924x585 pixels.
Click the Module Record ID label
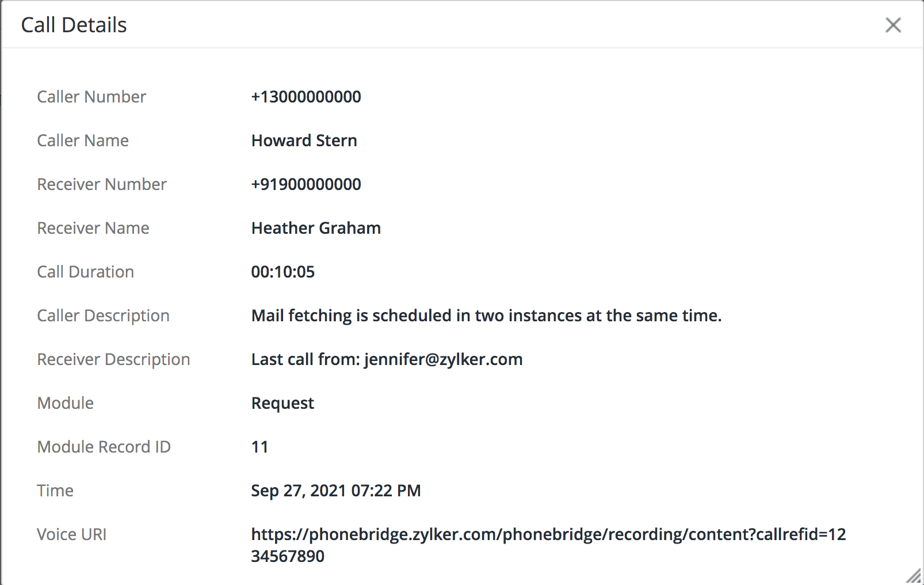[104, 447]
